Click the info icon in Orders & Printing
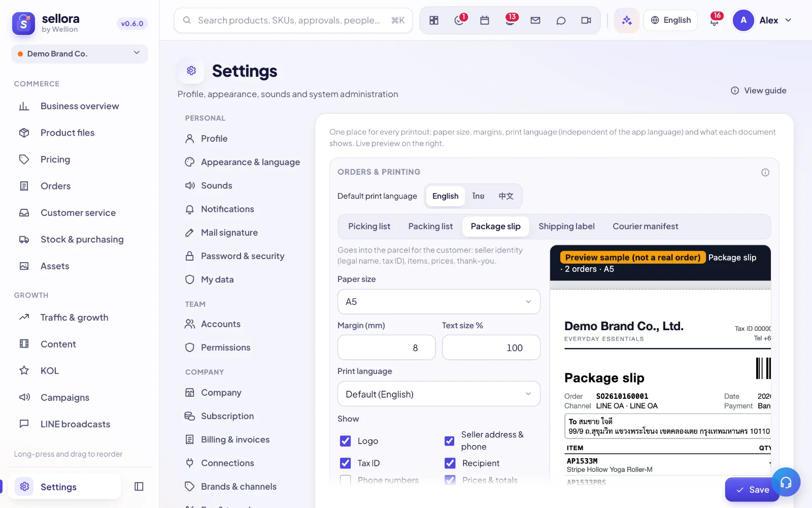812x508 pixels. tap(765, 172)
